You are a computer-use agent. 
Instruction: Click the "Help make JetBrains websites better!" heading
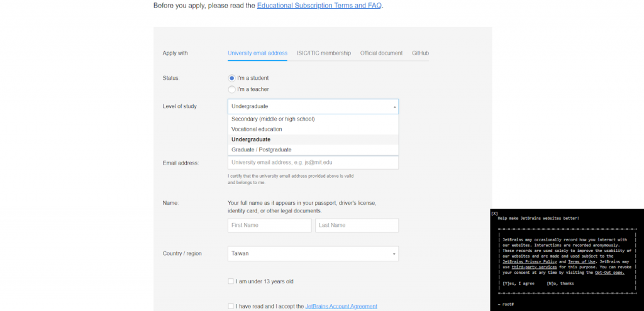pos(538,218)
